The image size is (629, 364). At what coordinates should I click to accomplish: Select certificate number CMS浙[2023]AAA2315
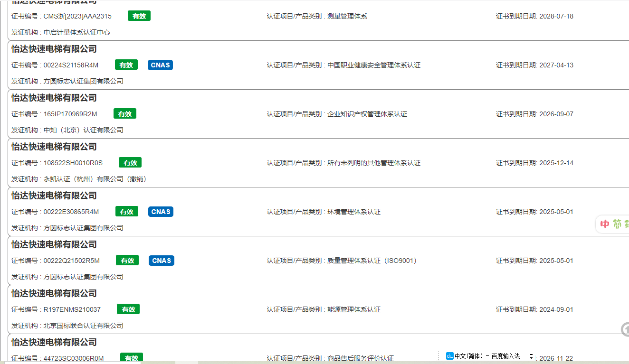[x=77, y=16]
